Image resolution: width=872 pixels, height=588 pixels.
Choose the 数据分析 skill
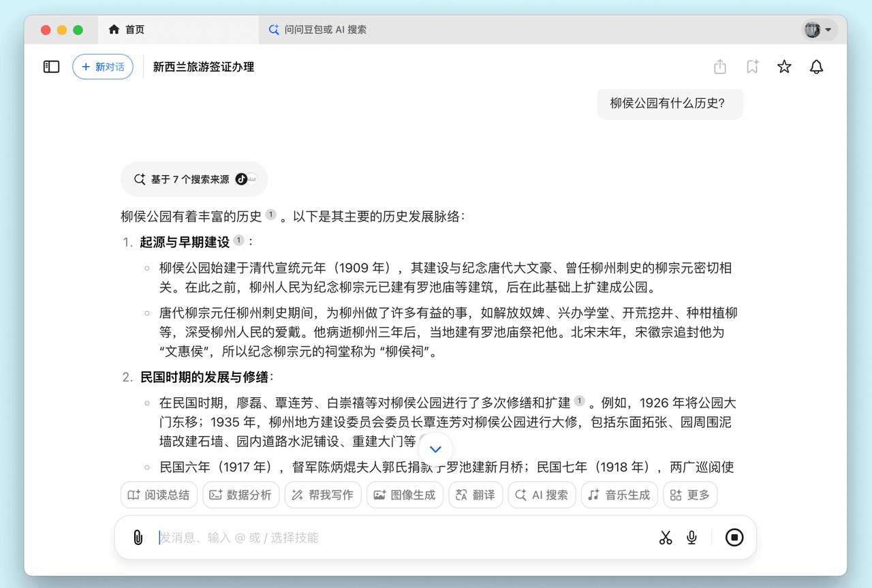(x=241, y=495)
